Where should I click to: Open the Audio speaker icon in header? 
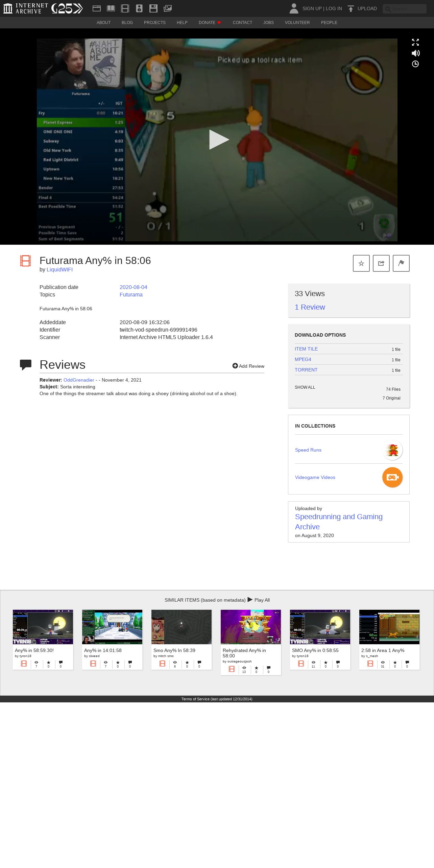pyautogui.click(x=139, y=8)
